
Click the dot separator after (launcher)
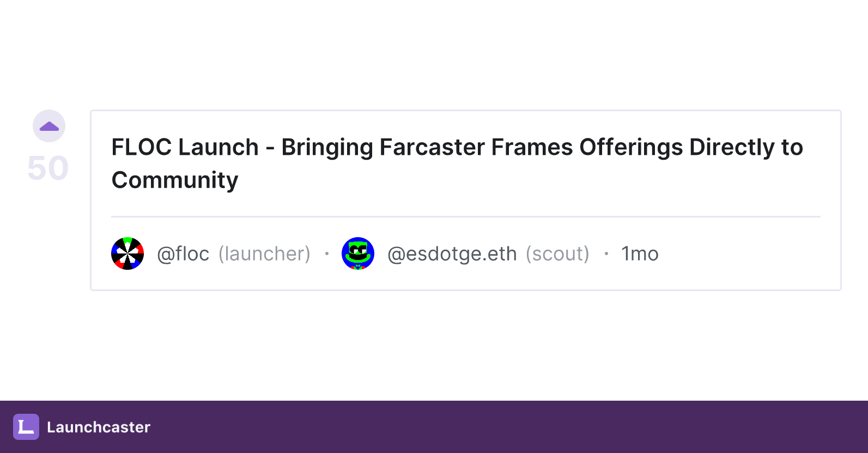click(327, 253)
